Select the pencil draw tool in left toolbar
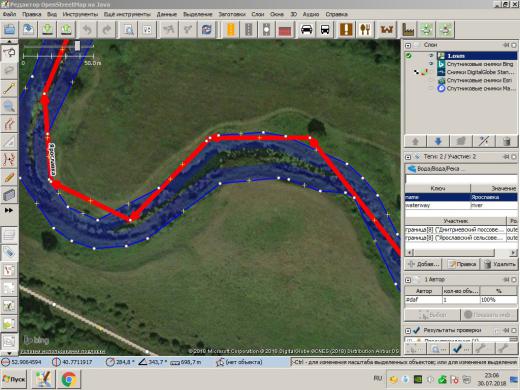520x390 pixels. click(x=9, y=177)
